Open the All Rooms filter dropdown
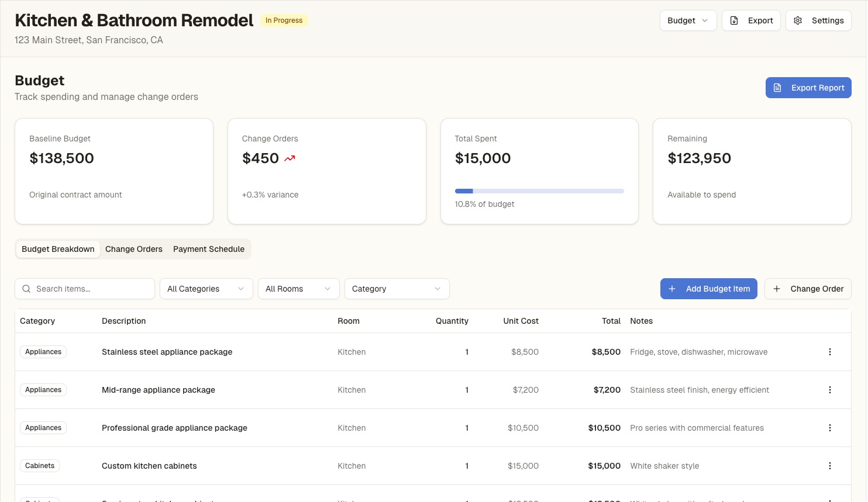The height and width of the screenshot is (502, 868). [x=298, y=289]
